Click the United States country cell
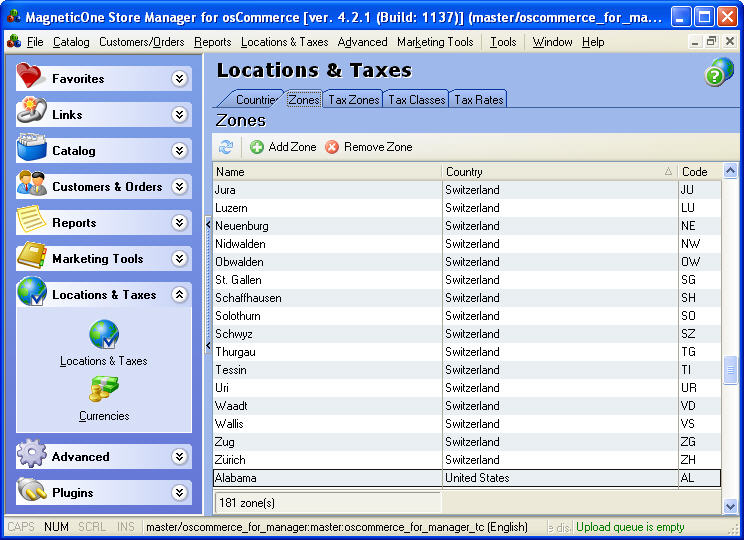This screenshot has height=540, width=744. click(560, 478)
